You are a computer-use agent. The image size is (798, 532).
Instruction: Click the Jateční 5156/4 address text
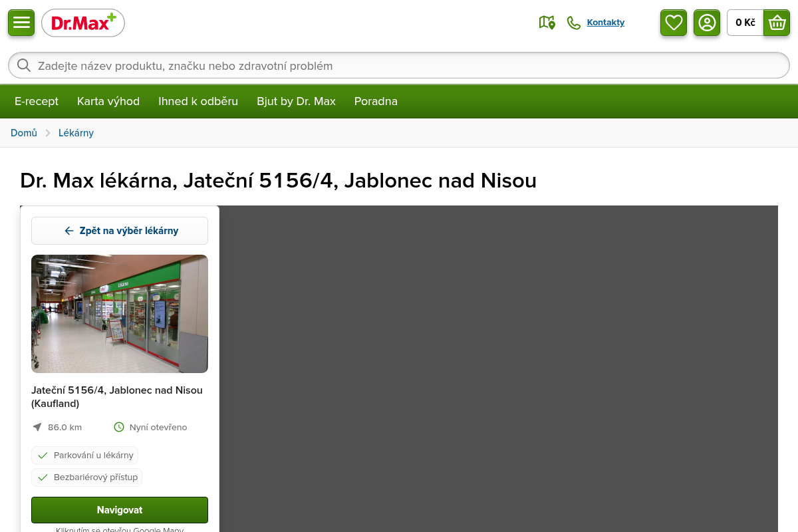[x=117, y=397]
